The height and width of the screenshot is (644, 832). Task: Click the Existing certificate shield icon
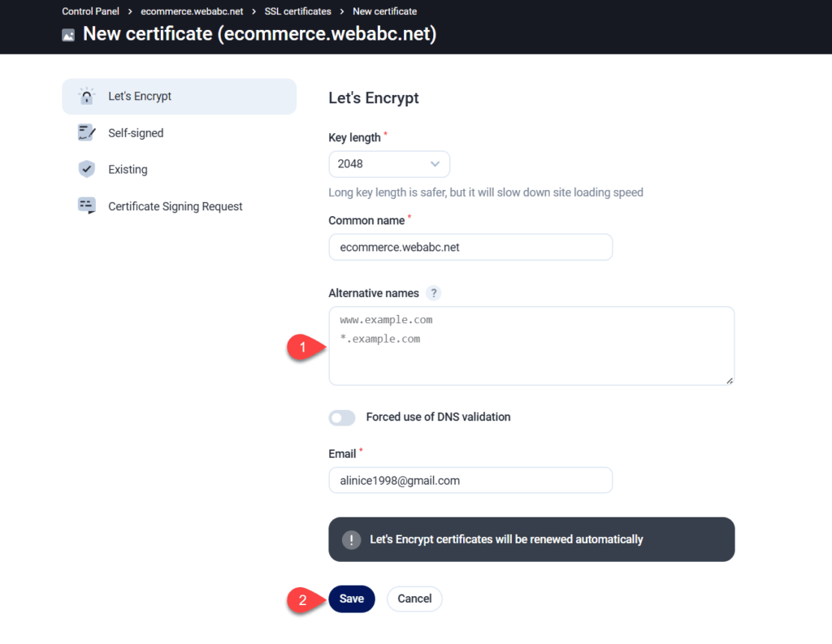pyautogui.click(x=86, y=170)
